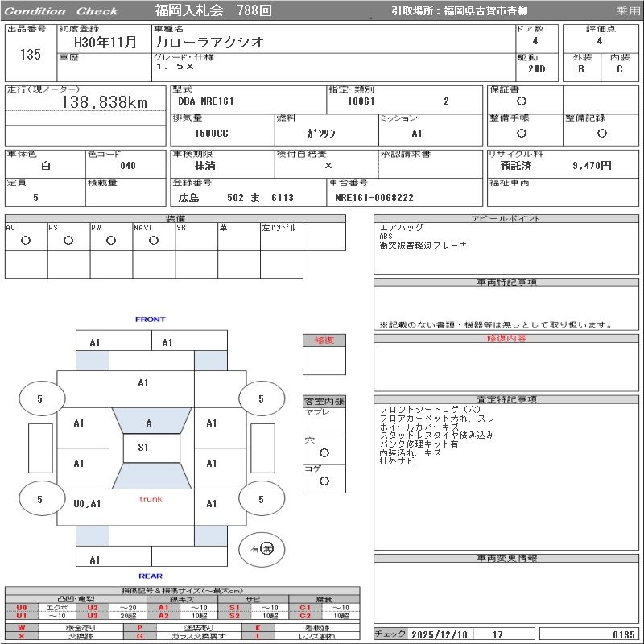Toggle the AC equipment circle
Viewport: 644px width, 644px height.
pos(26,240)
